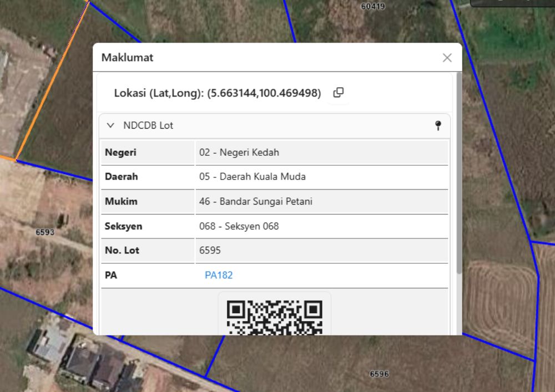Image resolution: width=555 pixels, height=392 pixels.
Task: Click the Lokasi coordinates text
Action: 218,93
